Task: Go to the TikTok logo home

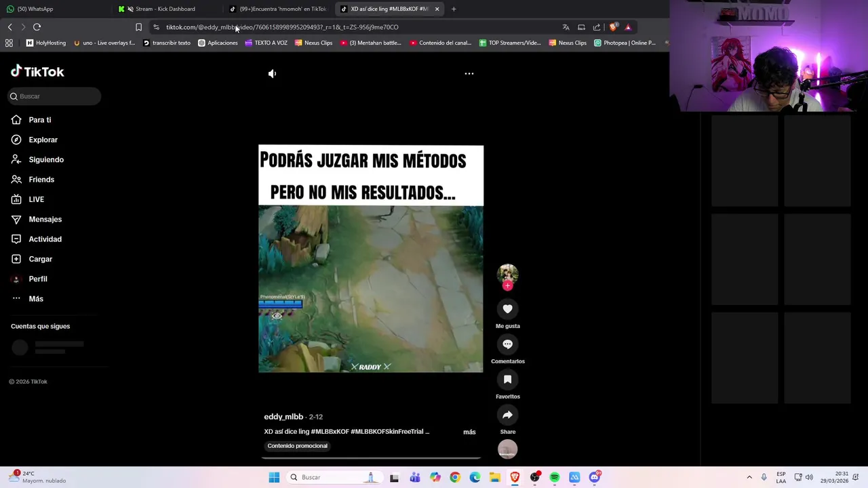Action: [37, 71]
